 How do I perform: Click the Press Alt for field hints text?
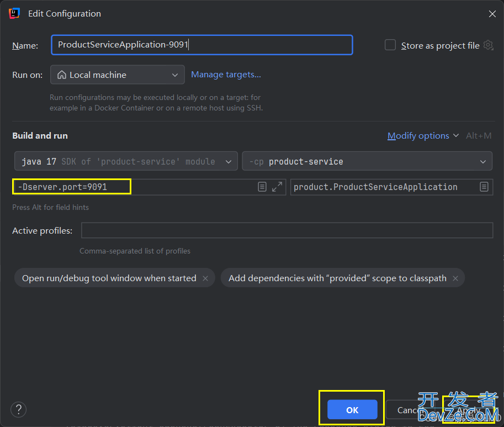point(50,207)
